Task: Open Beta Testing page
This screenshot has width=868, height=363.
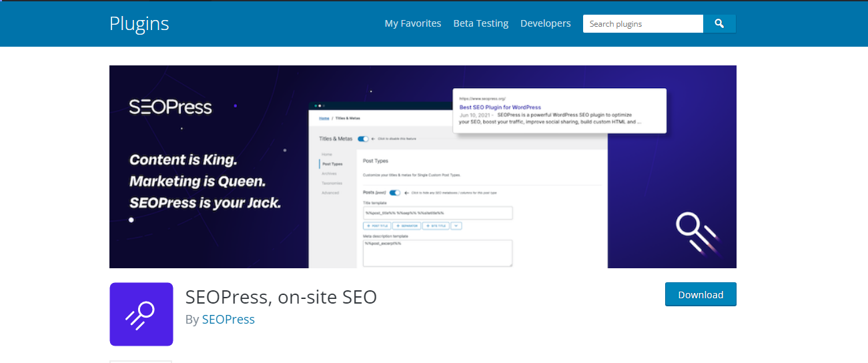Action: point(481,23)
